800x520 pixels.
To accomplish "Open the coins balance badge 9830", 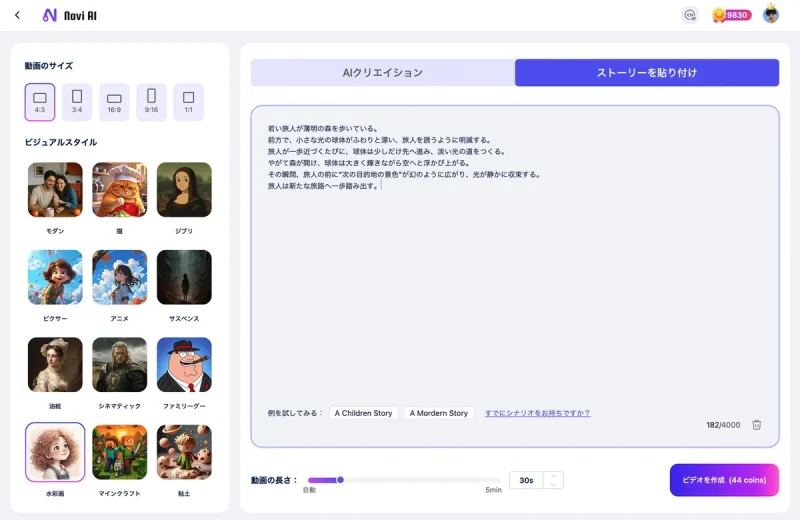I will 731,15.
